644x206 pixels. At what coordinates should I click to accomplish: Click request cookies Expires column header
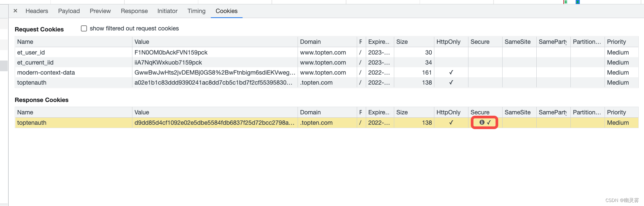pyautogui.click(x=380, y=42)
